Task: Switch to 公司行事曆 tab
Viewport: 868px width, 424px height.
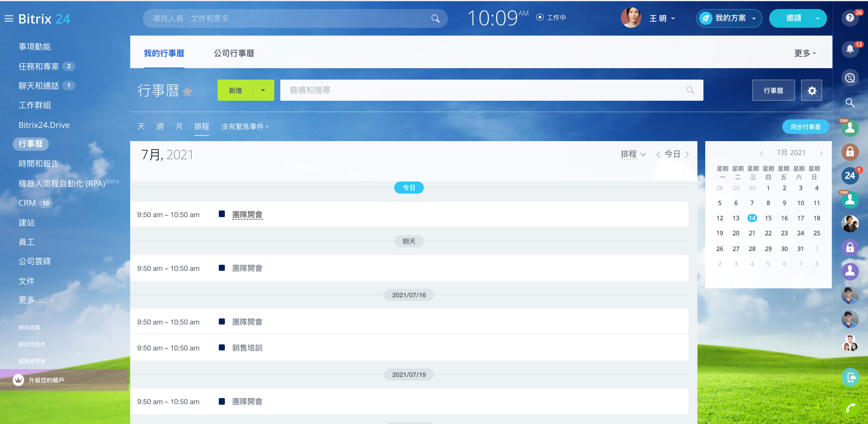Action: click(x=234, y=53)
